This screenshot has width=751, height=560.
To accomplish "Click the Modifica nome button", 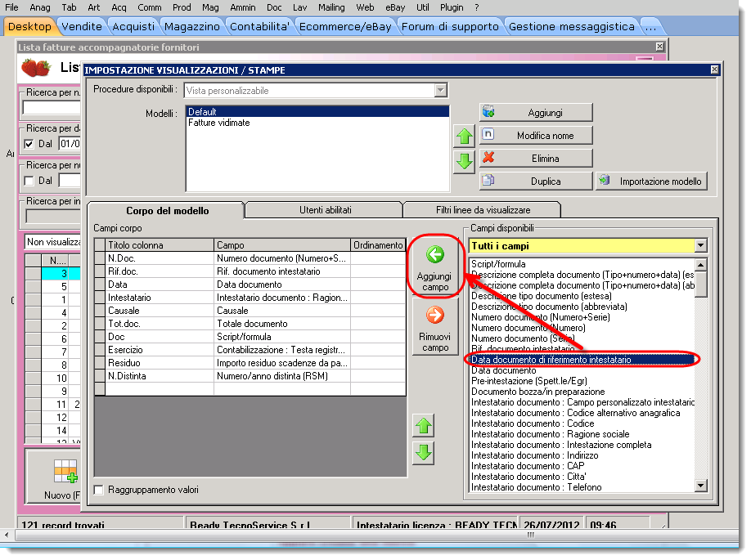I will pyautogui.click(x=536, y=136).
